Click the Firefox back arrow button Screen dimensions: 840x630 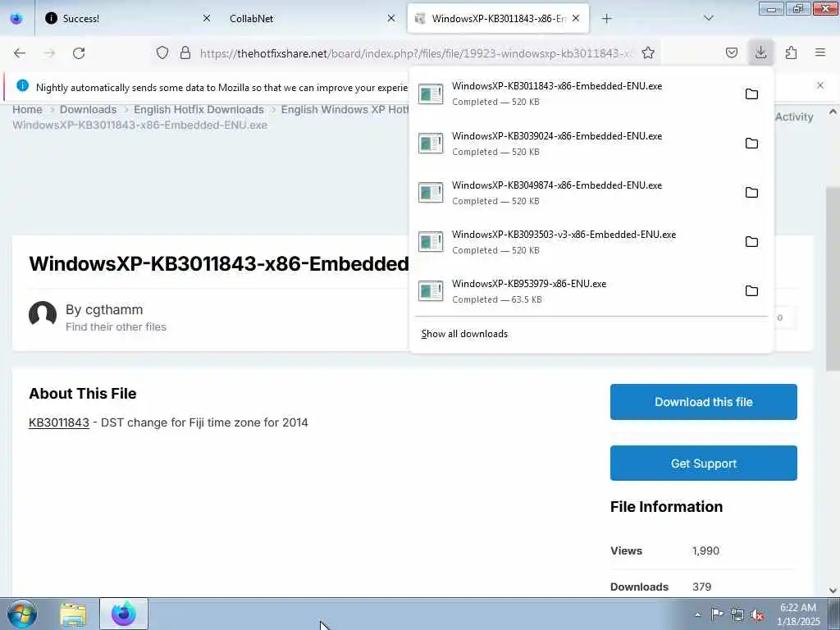coord(20,53)
